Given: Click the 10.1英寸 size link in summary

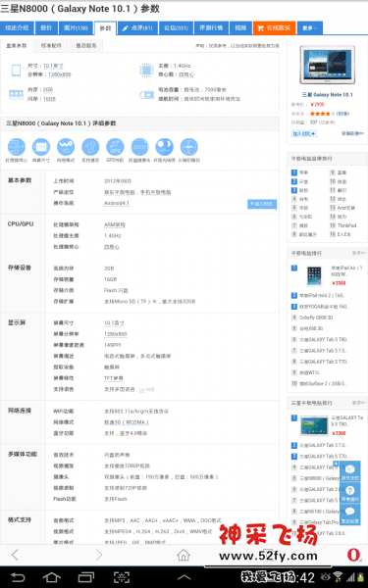Looking at the screenshot, I should coord(53,66).
